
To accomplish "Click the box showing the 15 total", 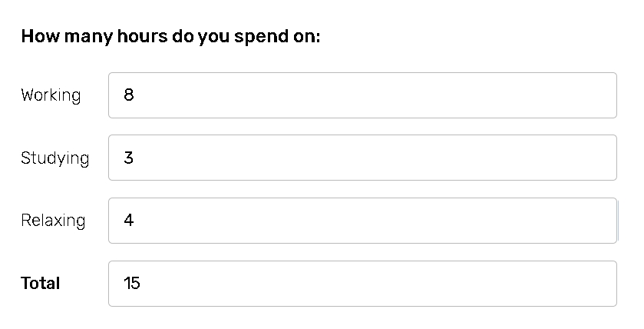I will coord(362,284).
